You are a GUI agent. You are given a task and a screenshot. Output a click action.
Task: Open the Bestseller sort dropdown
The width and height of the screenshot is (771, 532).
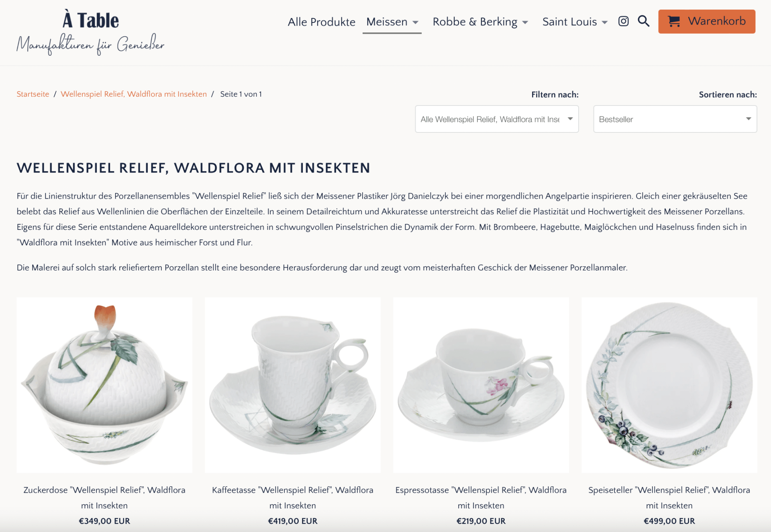(675, 119)
